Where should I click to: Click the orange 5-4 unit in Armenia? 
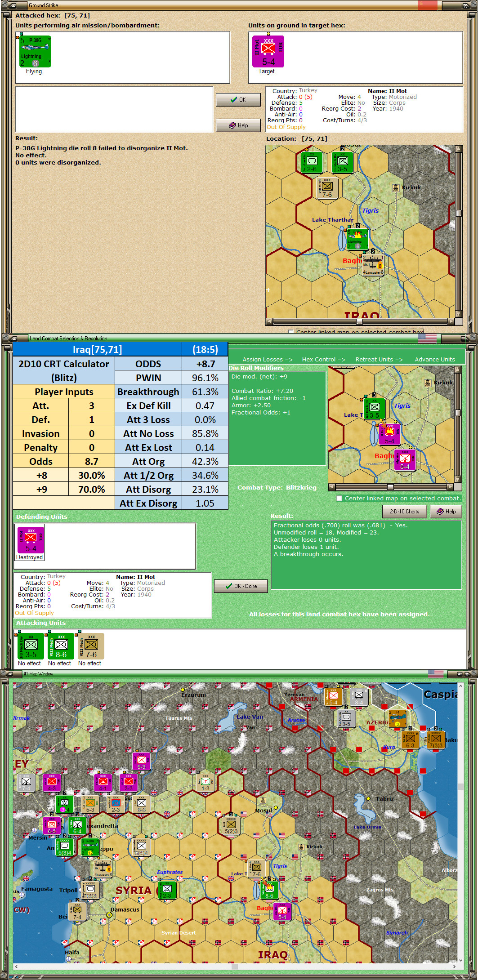point(333,697)
